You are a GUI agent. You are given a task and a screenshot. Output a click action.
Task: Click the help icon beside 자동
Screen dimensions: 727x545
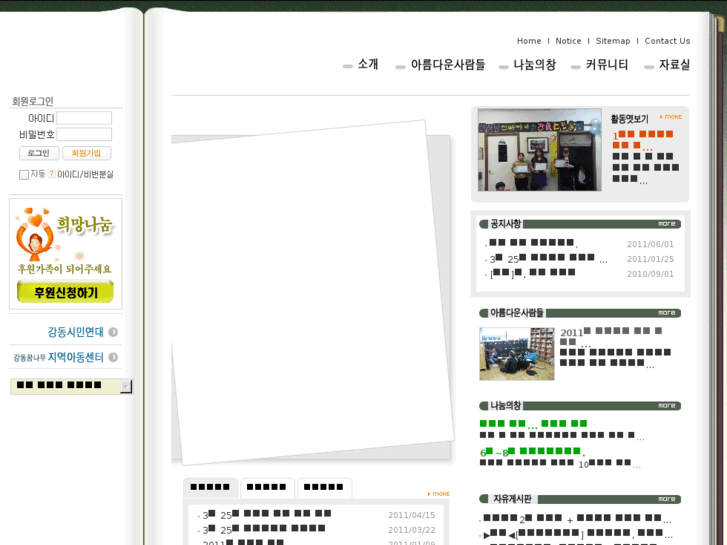coord(51,173)
